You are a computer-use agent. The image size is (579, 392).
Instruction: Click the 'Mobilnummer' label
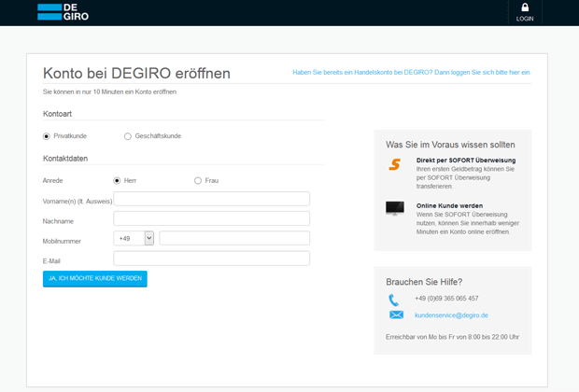(x=62, y=242)
